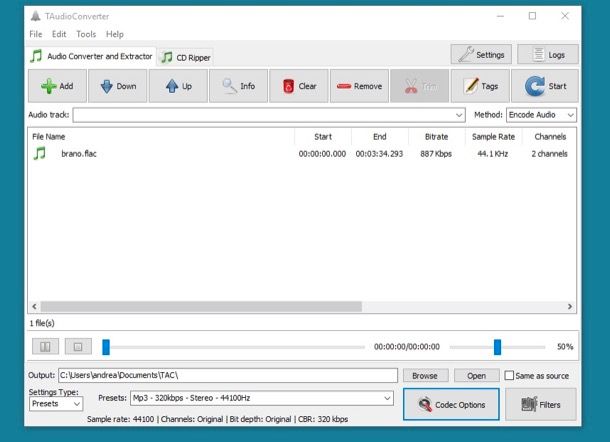Image resolution: width=610 pixels, height=442 pixels.
Task: Open the Logs window
Action: tap(547, 54)
